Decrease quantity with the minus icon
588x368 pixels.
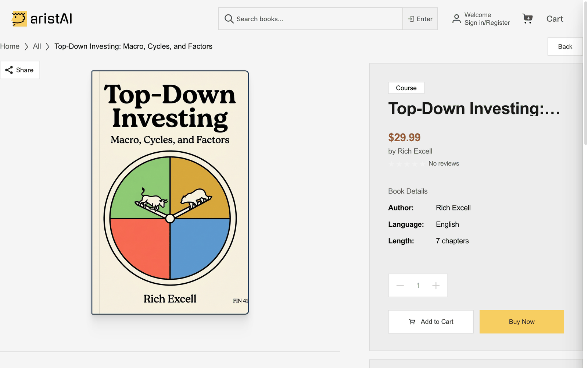click(400, 286)
